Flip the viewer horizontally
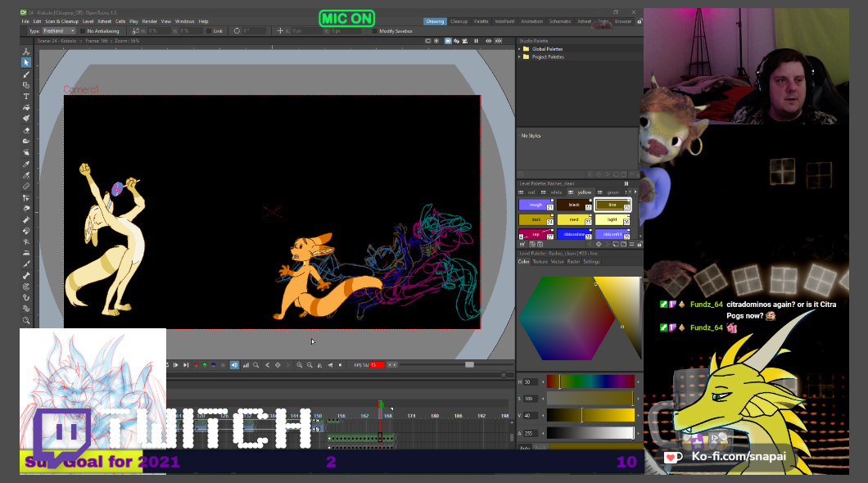Viewport: 868px width, 483px height. (x=319, y=365)
